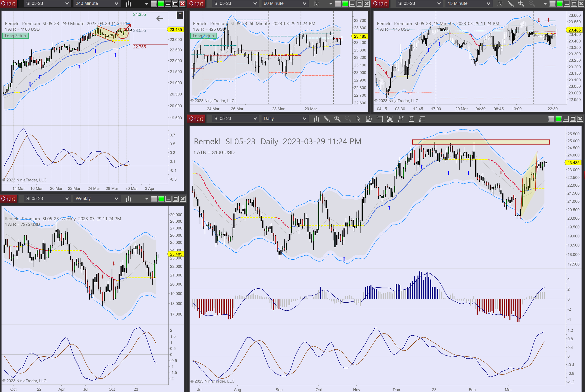
Task: Toggle green link button on 240 Minute chart
Action: (161, 4)
